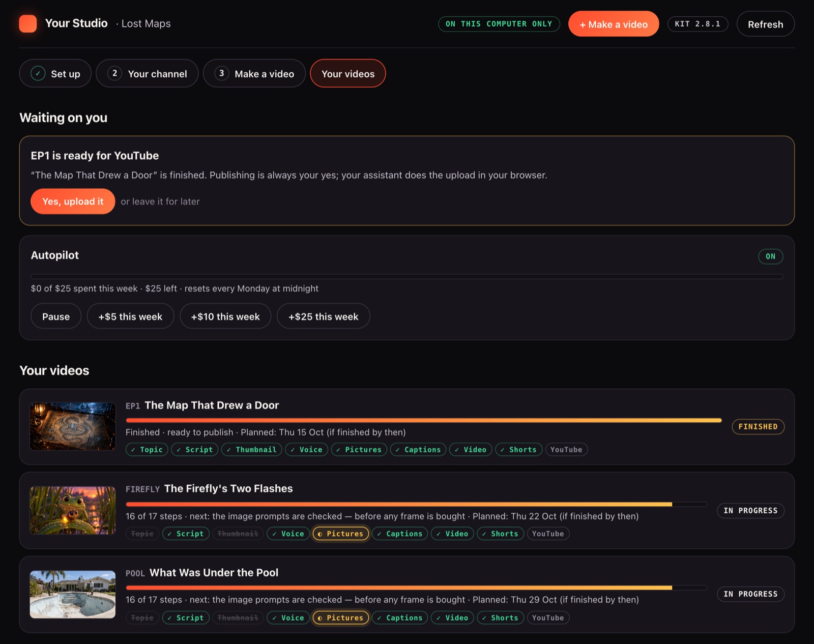The image size is (814, 644).
Task: Add +$10 this week to budget
Action: click(x=225, y=316)
